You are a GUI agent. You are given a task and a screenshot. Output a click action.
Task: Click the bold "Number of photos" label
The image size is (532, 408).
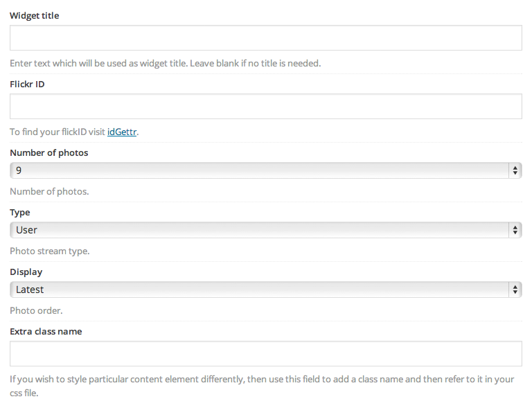tap(49, 152)
